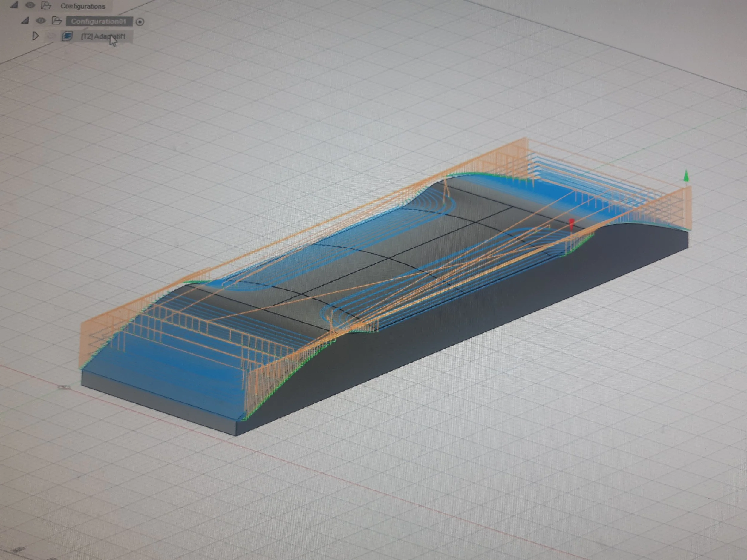Select the Configuration01 setup

tap(99, 21)
